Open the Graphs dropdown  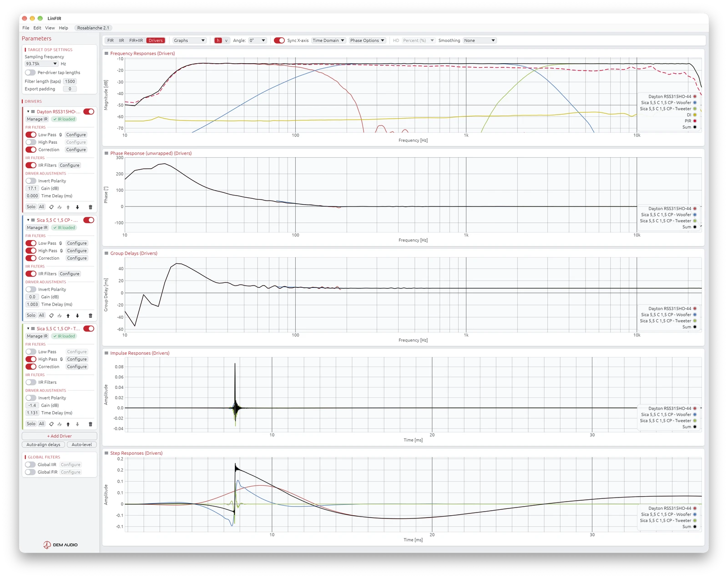pos(189,40)
